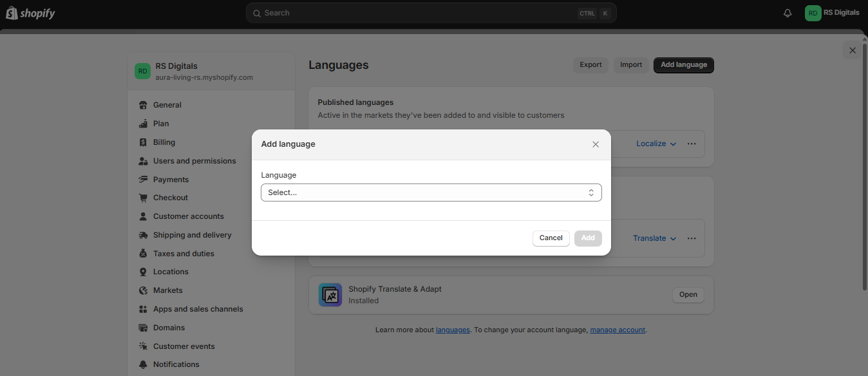Close the settings page with the X button
The height and width of the screenshot is (376, 868).
(x=853, y=50)
